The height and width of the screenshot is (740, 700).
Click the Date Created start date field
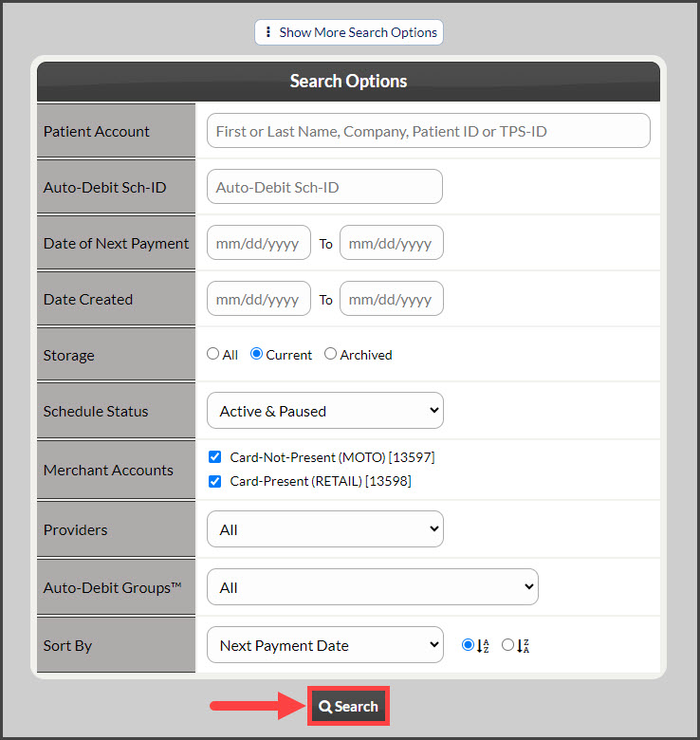pyautogui.click(x=259, y=299)
